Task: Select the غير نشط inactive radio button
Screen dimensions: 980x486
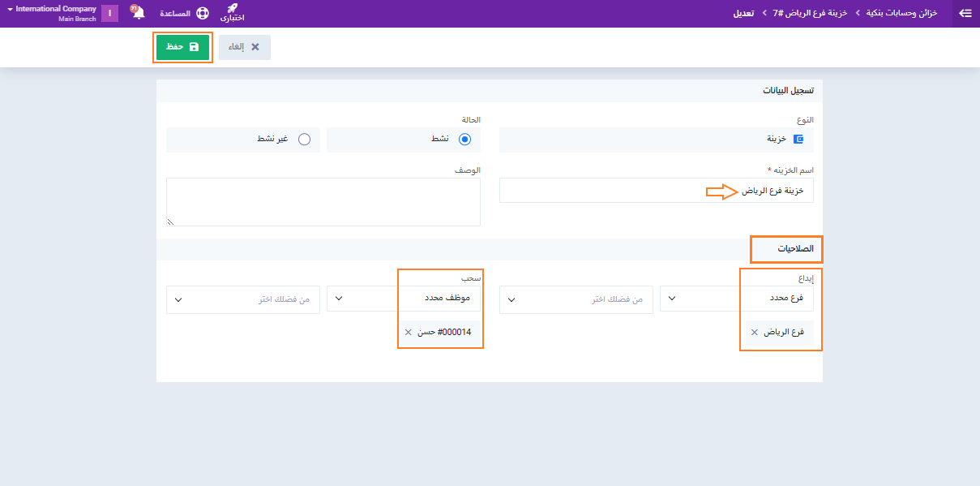Action: pyautogui.click(x=304, y=140)
